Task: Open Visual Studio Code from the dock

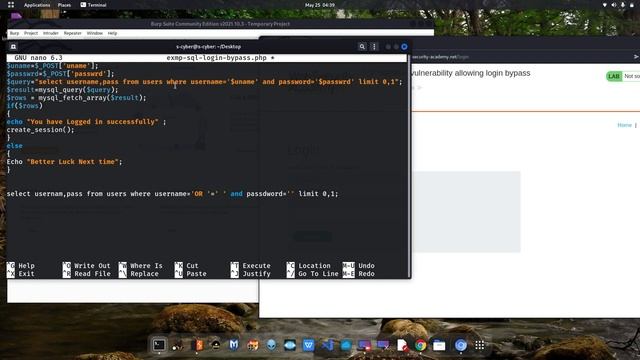Action: 327,345
